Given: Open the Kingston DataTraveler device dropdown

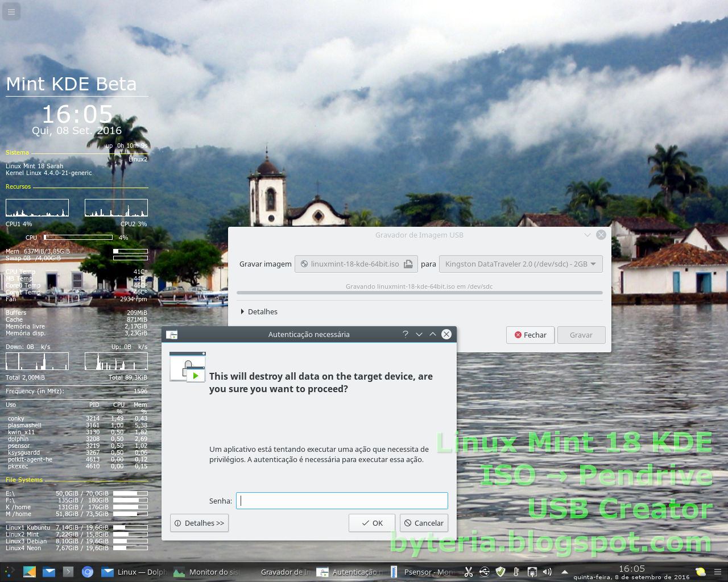Looking at the screenshot, I should coord(520,264).
